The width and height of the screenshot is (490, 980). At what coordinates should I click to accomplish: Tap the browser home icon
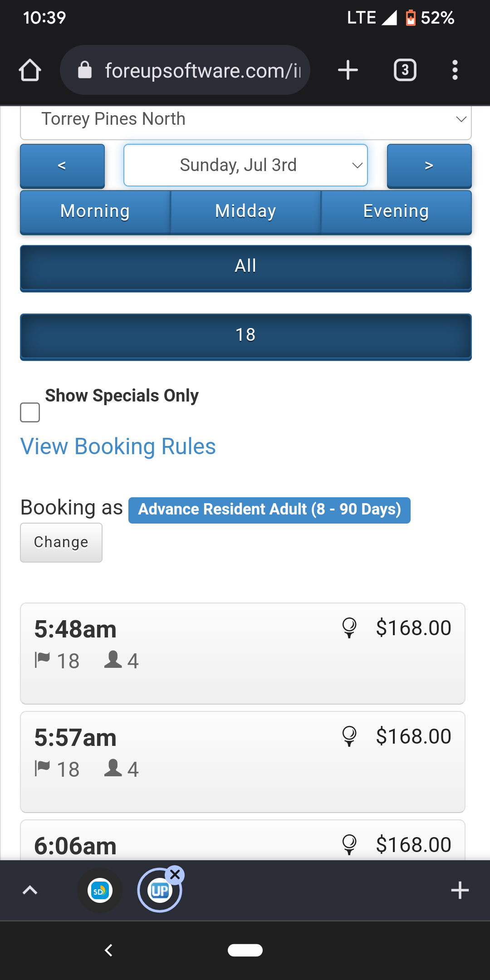coord(30,70)
